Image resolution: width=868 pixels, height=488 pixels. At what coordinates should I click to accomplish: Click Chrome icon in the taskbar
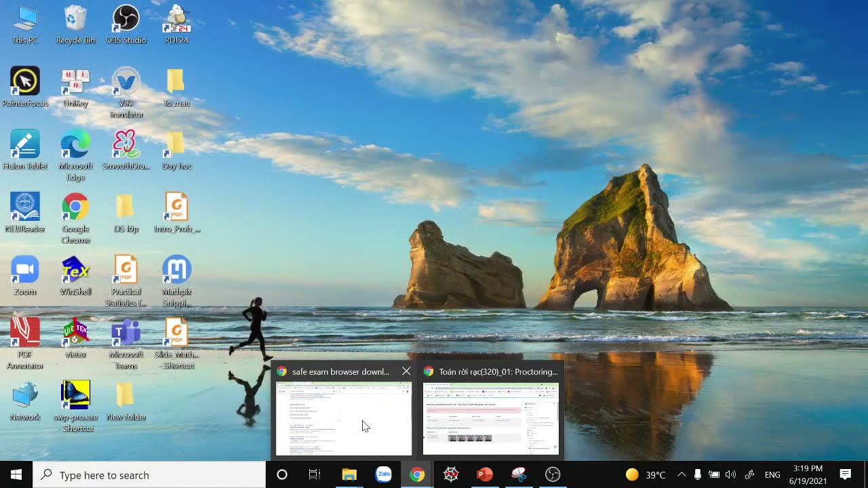(417, 474)
